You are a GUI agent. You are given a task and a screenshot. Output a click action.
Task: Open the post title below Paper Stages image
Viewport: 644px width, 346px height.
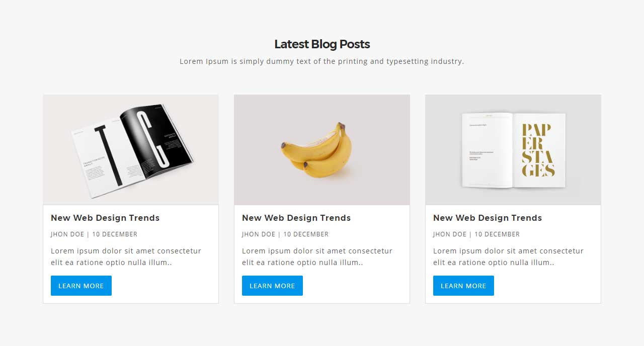488,218
